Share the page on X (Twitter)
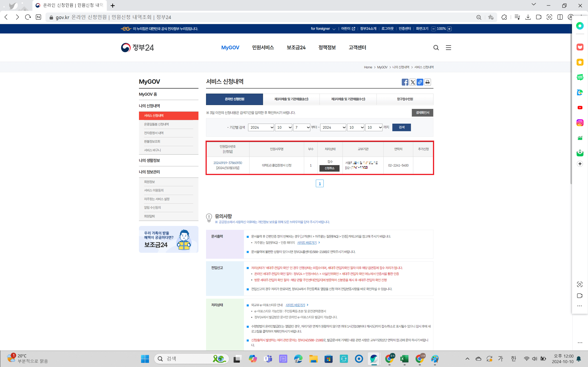Viewport: 588px width, 367px height. coord(412,82)
